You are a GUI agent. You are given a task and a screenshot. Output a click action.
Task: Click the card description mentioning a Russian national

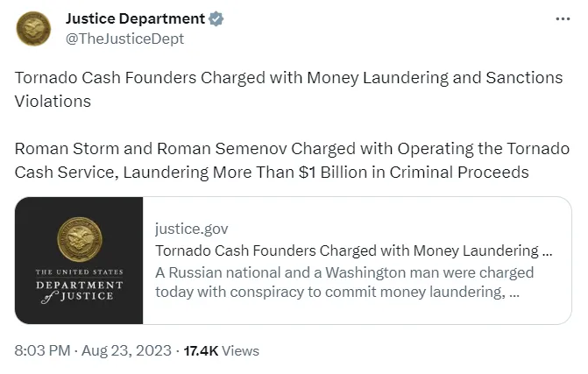click(344, 272)
